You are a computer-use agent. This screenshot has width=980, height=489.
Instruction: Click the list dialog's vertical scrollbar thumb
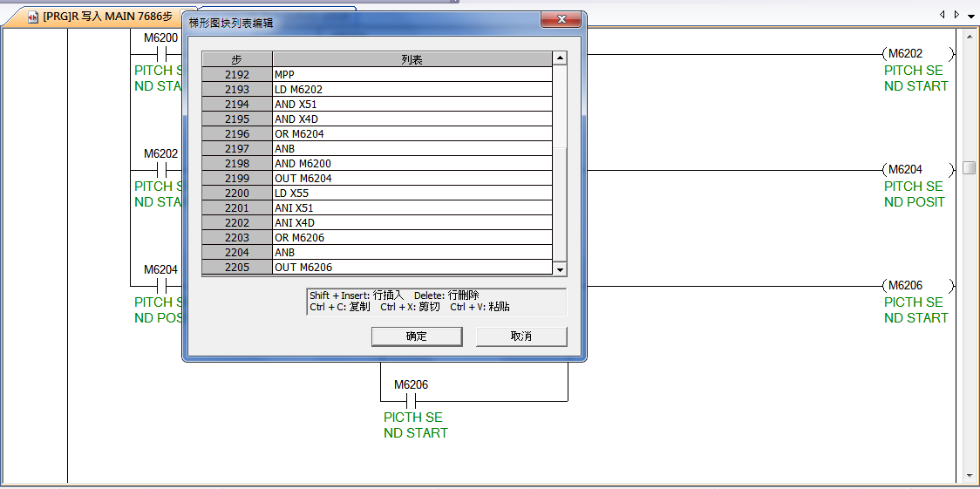tap(560, 205)
